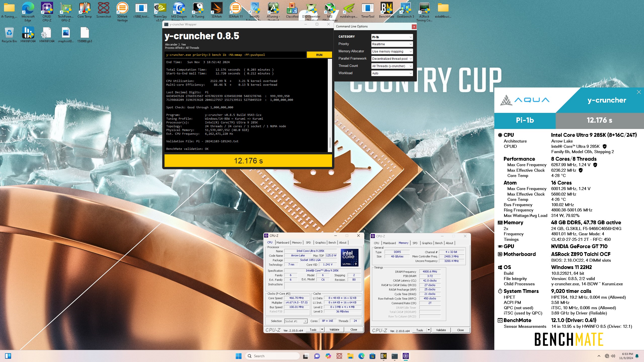This screenshot has height=362, width=644.
Task: Click Validate in the CPU-Z Memory window
Action: (441, 330)
